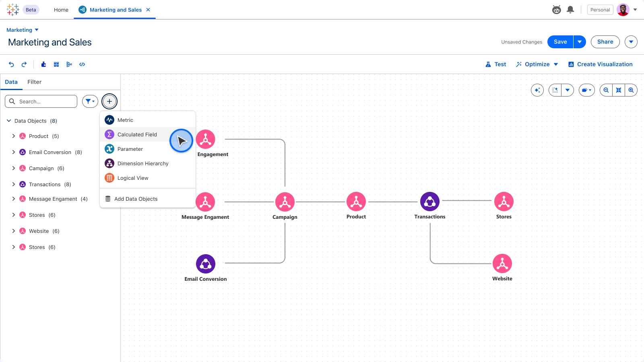Click the user profile avatar
The height and width of the screenshot is (362, 644).
click(623, 10)
